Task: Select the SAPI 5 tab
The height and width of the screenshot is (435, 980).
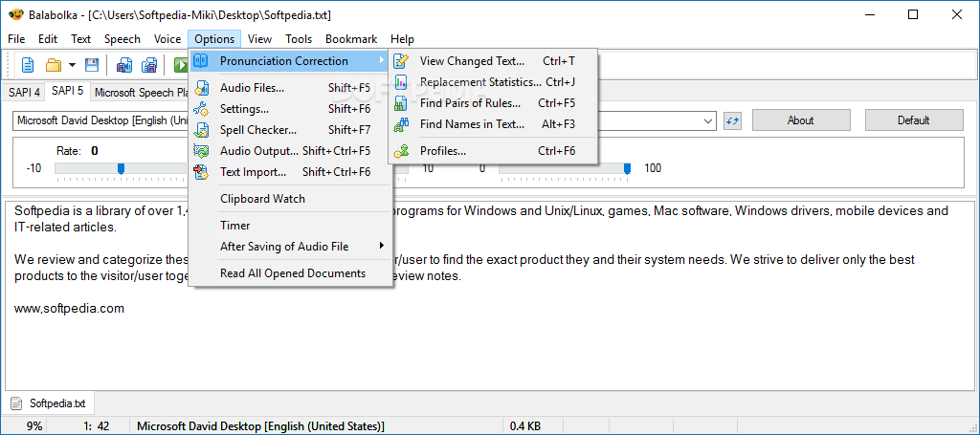Action: pos(68,91)
